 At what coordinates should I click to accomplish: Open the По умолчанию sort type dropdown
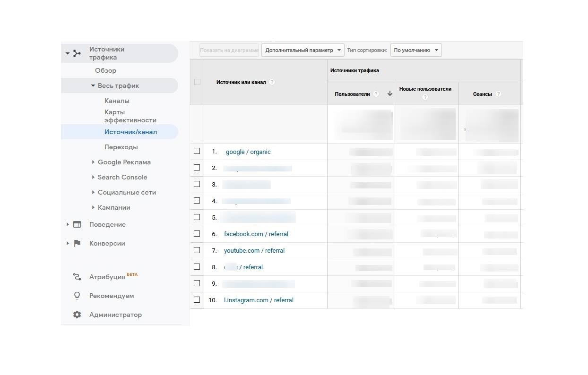click(x=416, y=50)
